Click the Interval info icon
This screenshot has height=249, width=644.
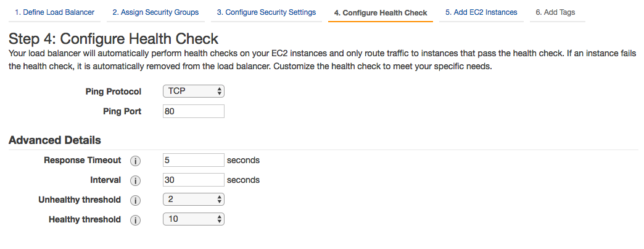coord(135,180)
